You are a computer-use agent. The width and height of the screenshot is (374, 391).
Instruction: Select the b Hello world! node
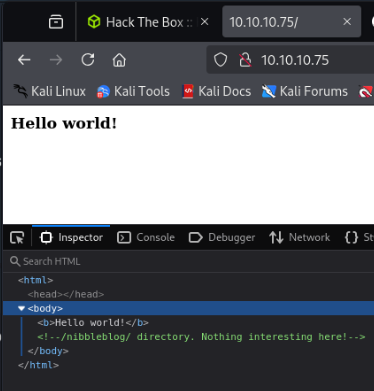point(93,323)
